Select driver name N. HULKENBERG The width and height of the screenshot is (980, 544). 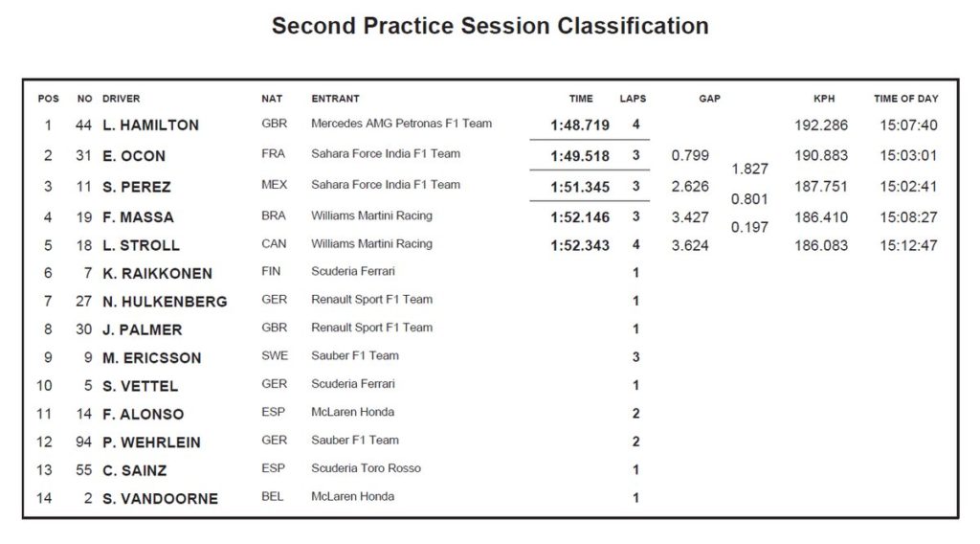(165, 302)
